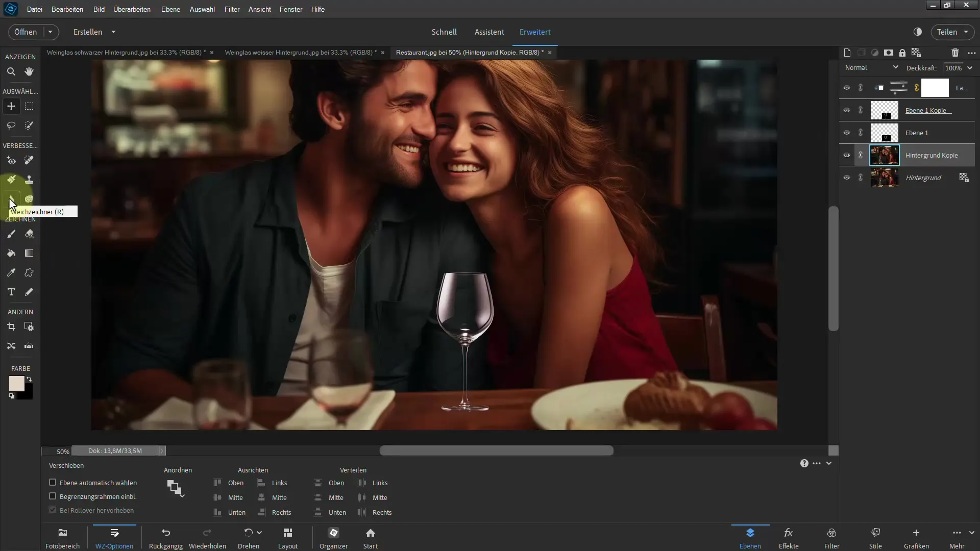This screenshot has width=980, height=551.
Task: Enable Ebene automatisch wählen checkbox
Action: point(53,482)
